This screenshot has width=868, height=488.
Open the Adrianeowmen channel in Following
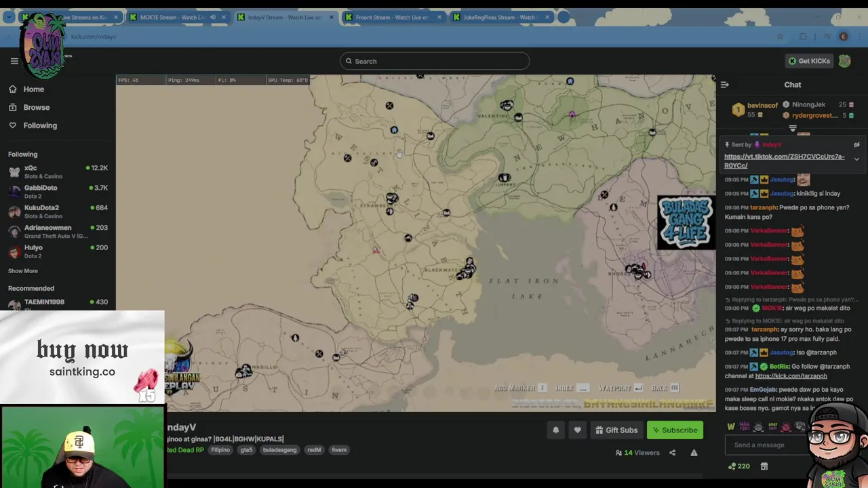[58, 232]
